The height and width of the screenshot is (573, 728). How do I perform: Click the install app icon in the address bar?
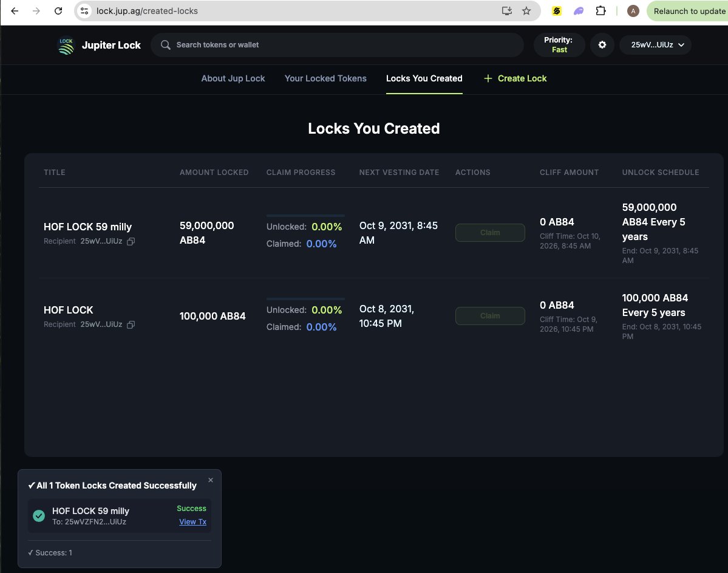(x=506, y=11)
